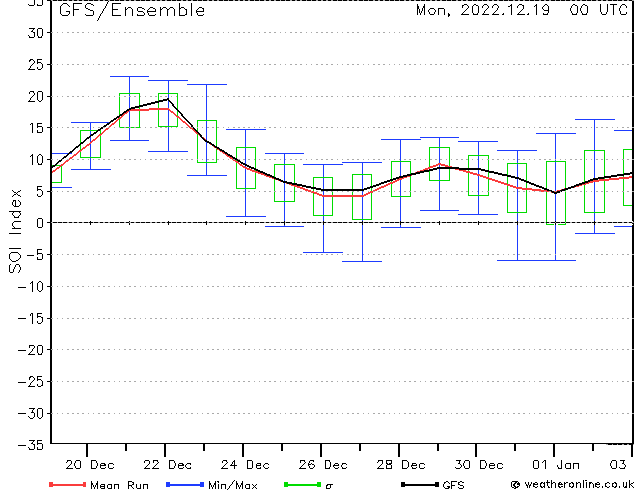The height and width of the screenshot is (490, 634).
Task: Click the blue Min/Max legend line
Action: pyautogui.click(x=185, y=484)
